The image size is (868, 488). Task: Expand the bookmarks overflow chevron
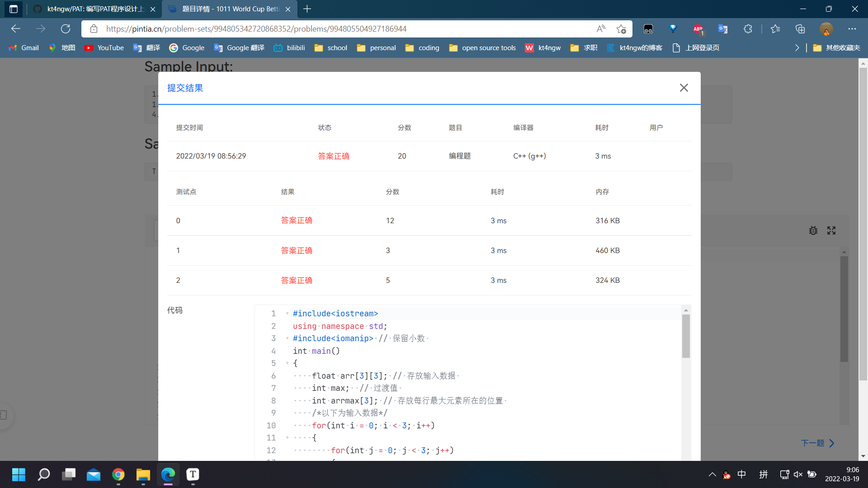point(797,48)
